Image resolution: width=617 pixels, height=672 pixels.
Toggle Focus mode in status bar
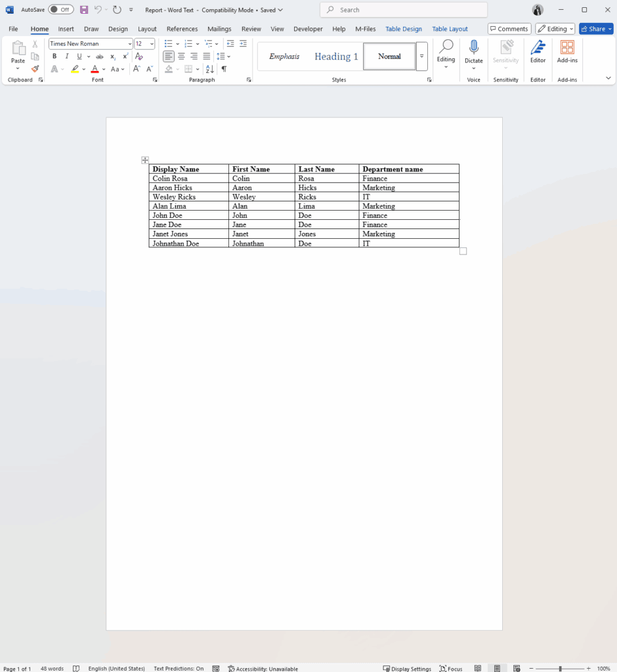click(450, 669)
